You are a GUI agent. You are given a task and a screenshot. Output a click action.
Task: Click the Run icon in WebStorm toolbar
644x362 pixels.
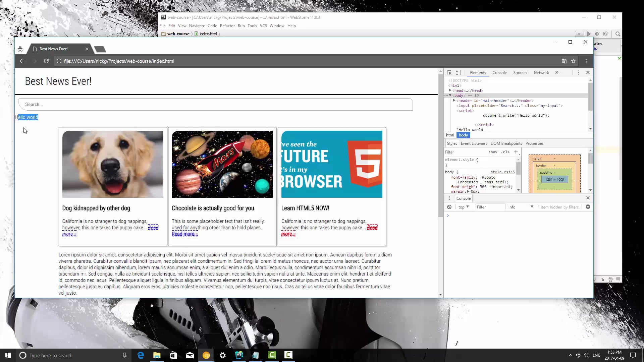point(589,34)
